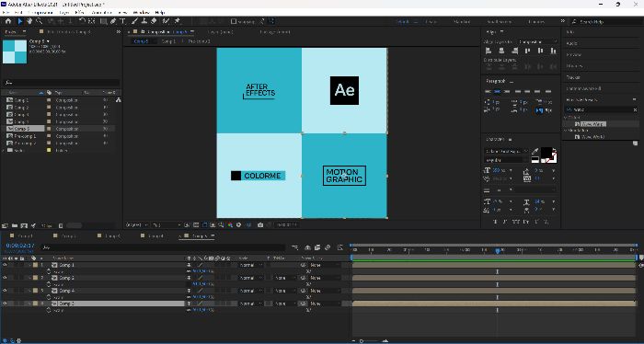644x344 pixels.
Task: Expand the Solids folder in Project panel
Action: [x=4, y=150]
